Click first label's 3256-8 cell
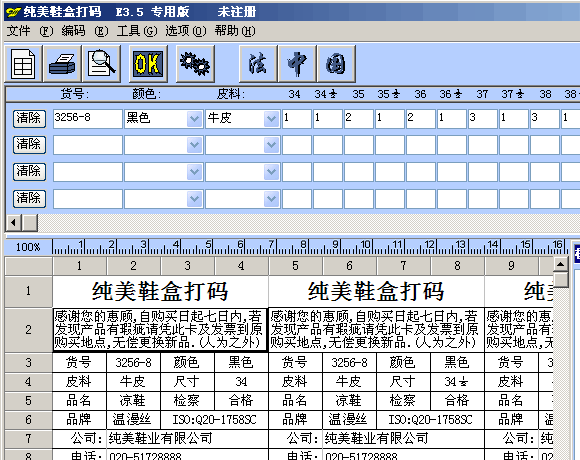580x460 pixels. (134, 362)
